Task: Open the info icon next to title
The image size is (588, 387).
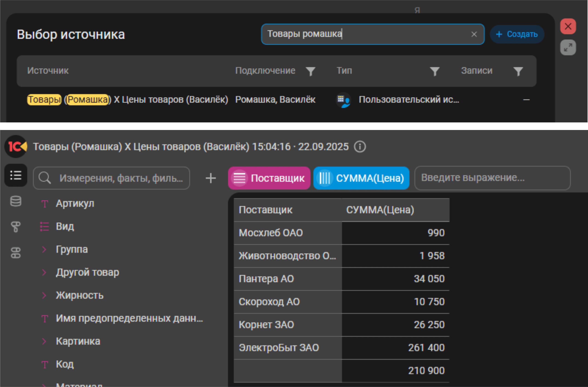Action: pos(360,147)
